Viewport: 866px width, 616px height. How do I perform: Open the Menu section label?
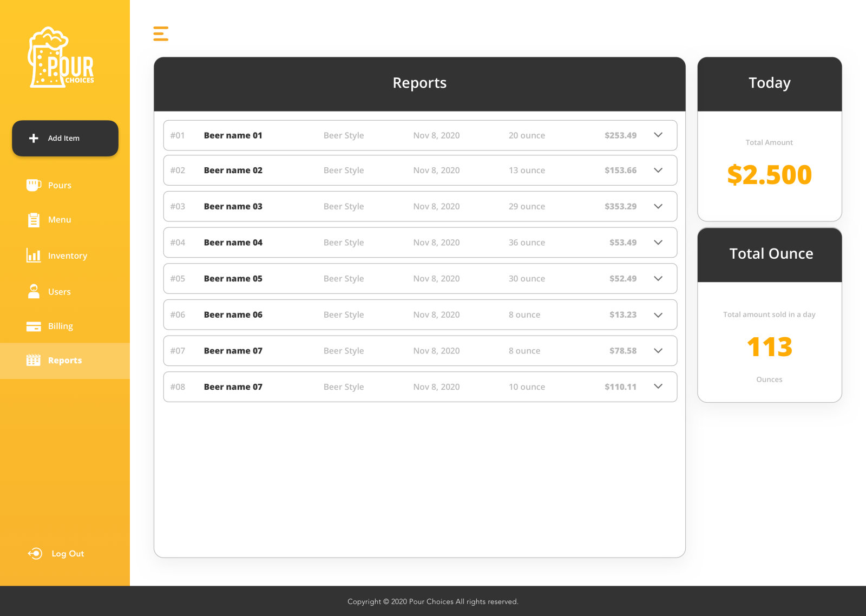(x=60, y=220)
